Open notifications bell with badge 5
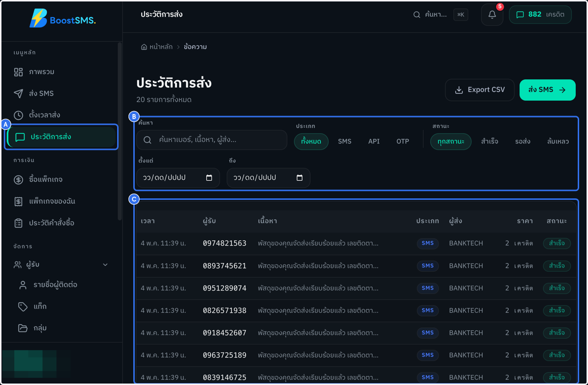This screenshot has height=385, width=588. point(492,15)
